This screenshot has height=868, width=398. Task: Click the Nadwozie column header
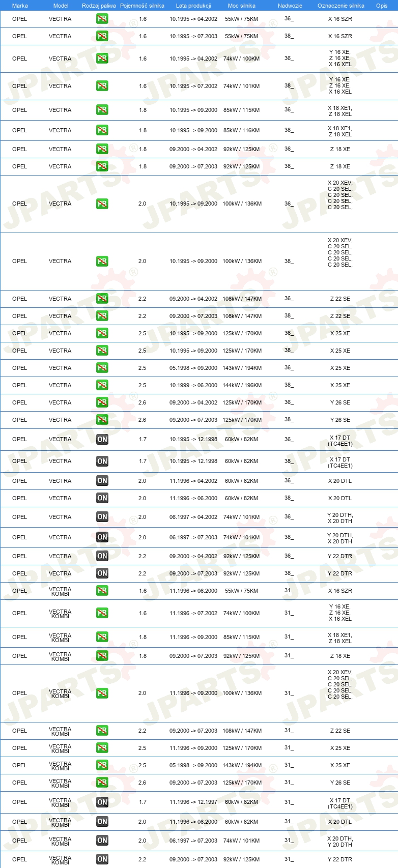coord(290,6)
